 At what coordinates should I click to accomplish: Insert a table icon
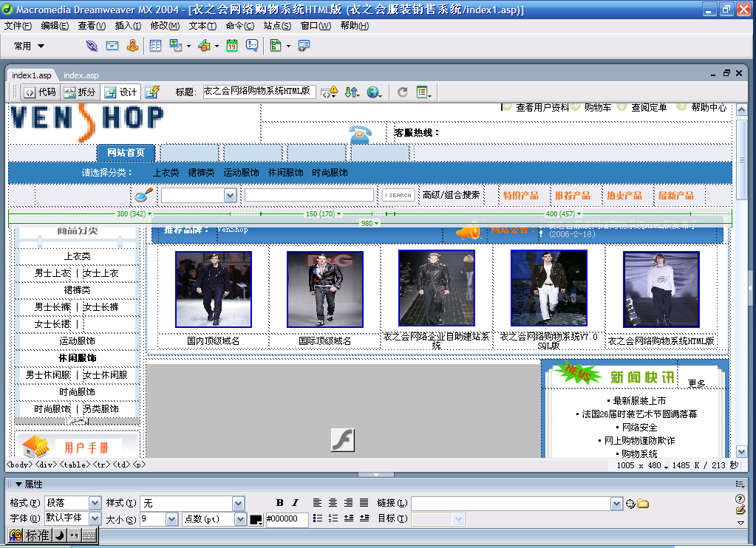click(155, 46)
